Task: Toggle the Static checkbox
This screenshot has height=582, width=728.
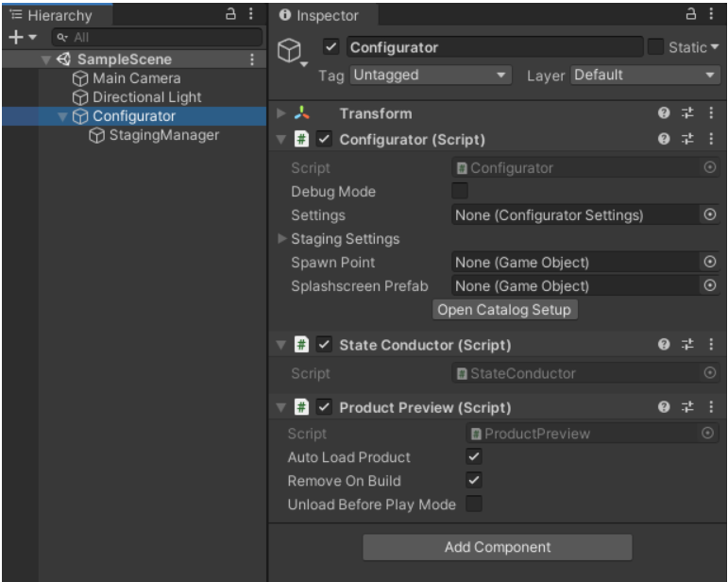Action: tap(656, 47)
